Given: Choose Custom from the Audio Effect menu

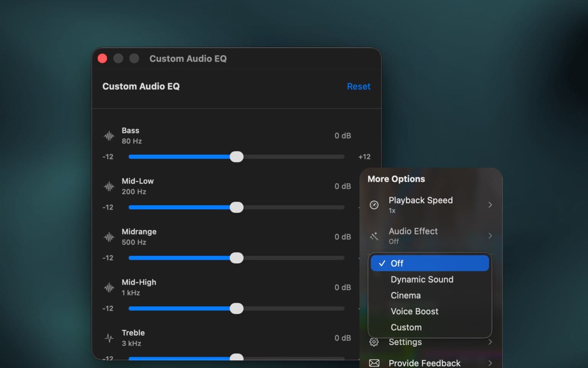Looking at the screenshot, I should click(406, 327).
